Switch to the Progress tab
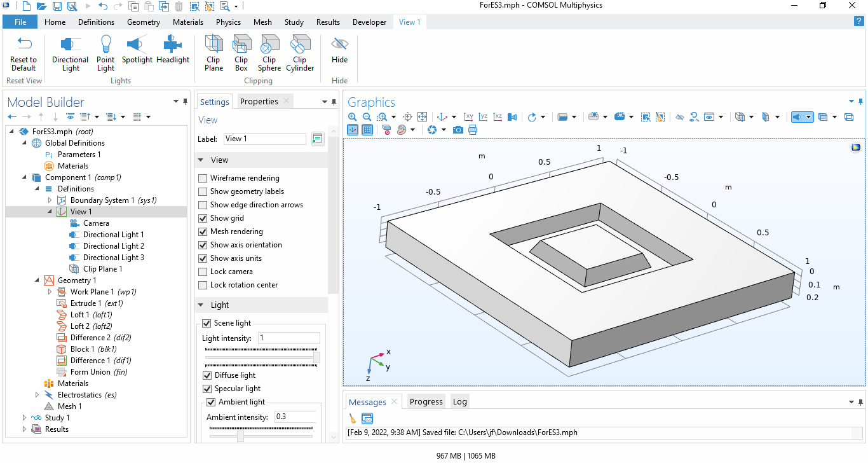This screenshot has height=463, width=868. 426,401
